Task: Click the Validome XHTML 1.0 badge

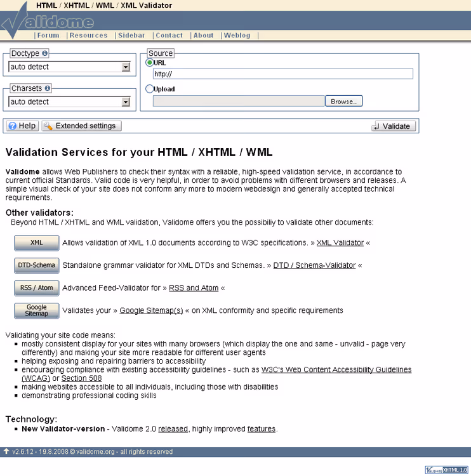Action: pos(446,470)
